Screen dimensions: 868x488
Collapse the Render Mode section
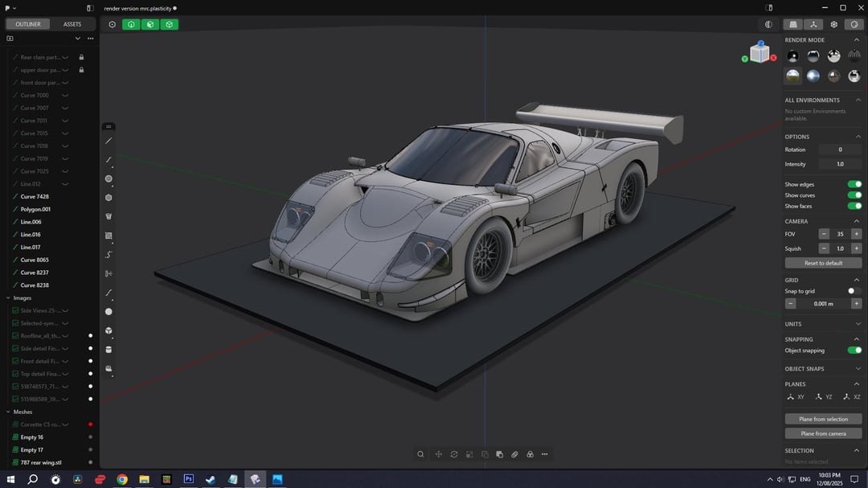point(856,40)
